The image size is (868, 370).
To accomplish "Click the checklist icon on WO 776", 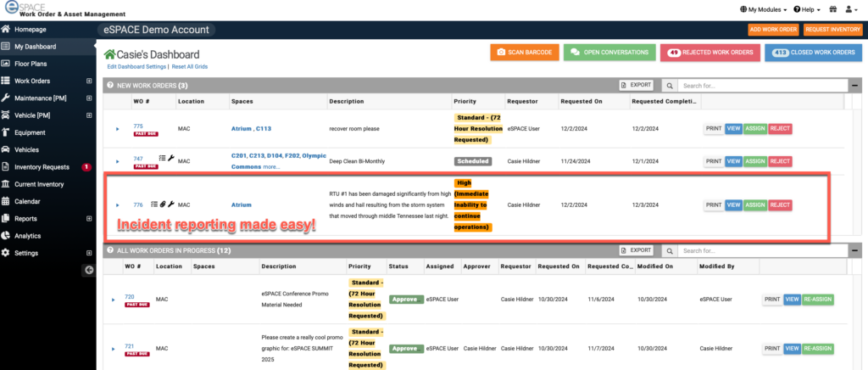I will point(154,205).
